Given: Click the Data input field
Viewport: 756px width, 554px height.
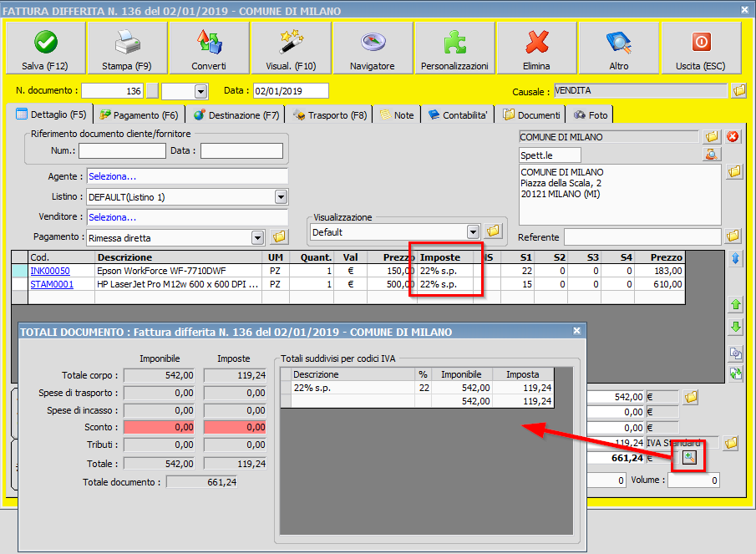Looking at the screenshot, I should coord(291,91).
